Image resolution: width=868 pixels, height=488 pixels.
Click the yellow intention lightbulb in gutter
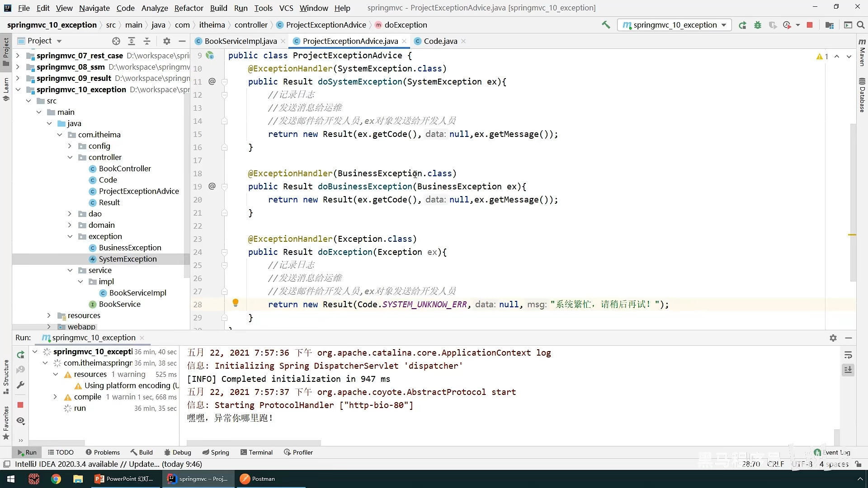tap(235, 303)
